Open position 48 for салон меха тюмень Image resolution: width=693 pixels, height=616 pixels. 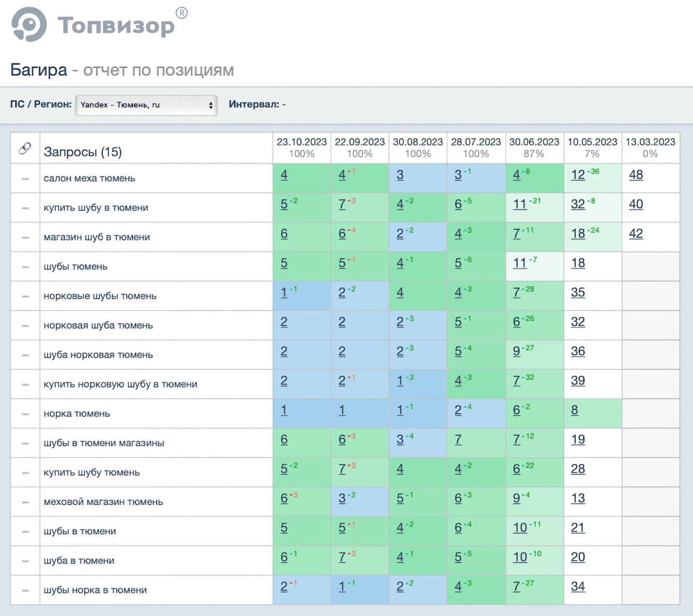pos(636,175)
